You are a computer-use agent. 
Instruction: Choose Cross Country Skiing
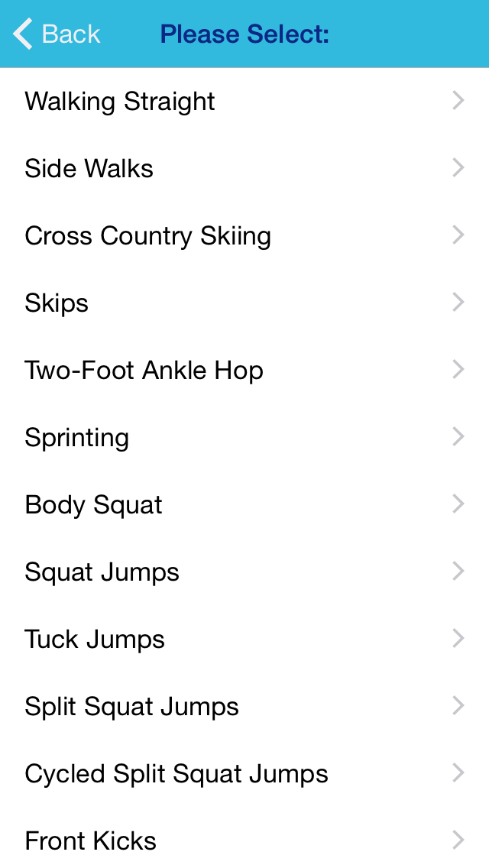(x=244, y=236)
